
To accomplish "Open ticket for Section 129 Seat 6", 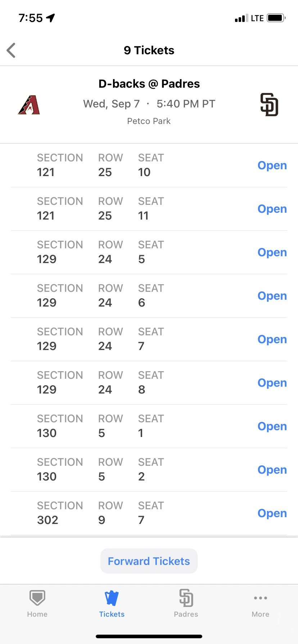I will pyautogui.click(x=272, y=296).
